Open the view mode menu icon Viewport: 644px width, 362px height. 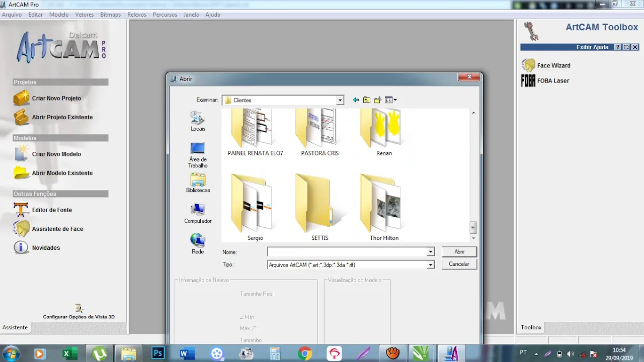[x=391, y=100]
